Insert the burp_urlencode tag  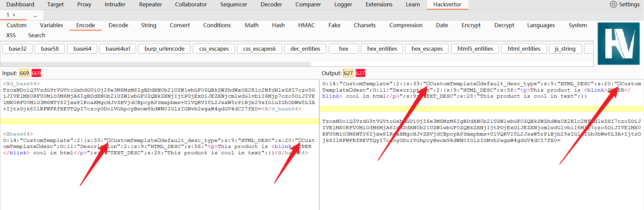164,49
